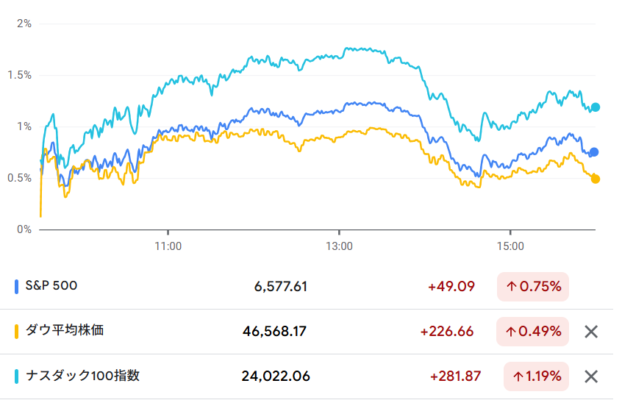Select the cyan Nasdaq endpoint dot on the chart
Image resolution: width=622 pixels, height=400 pixels.
click(595, 107)
